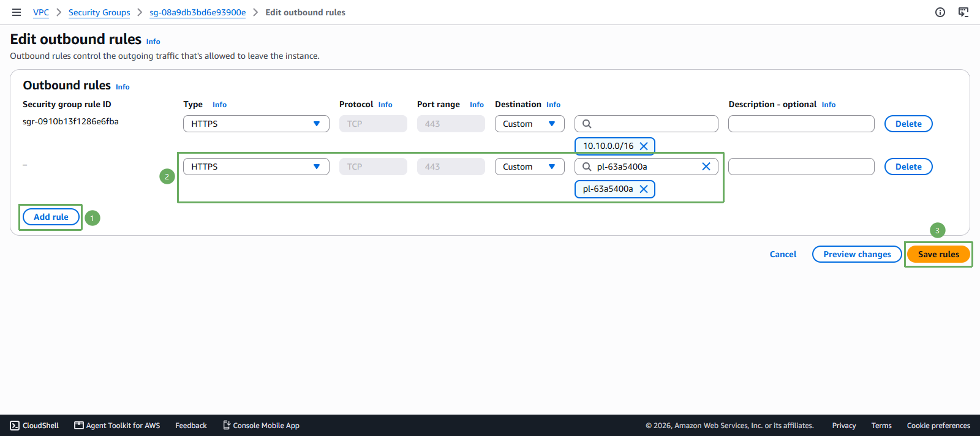
Task: Save the outbound rules
Action: click(x=938, y=254)
